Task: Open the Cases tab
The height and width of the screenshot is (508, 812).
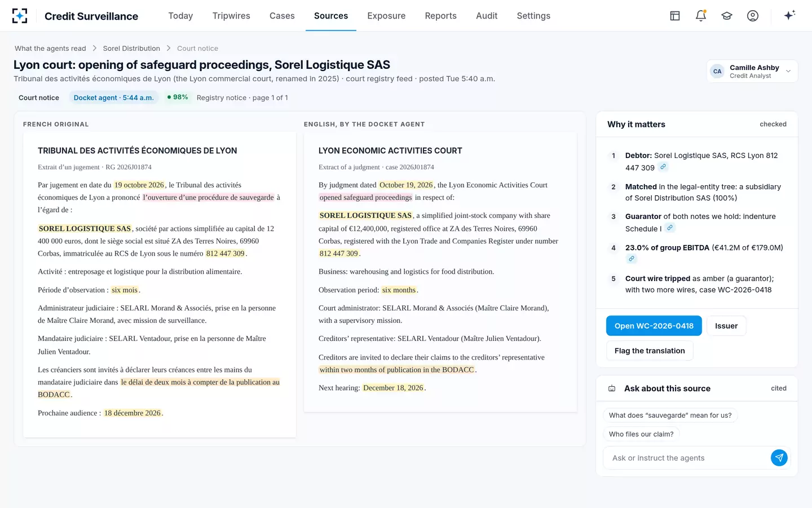Action: point(282,16)
